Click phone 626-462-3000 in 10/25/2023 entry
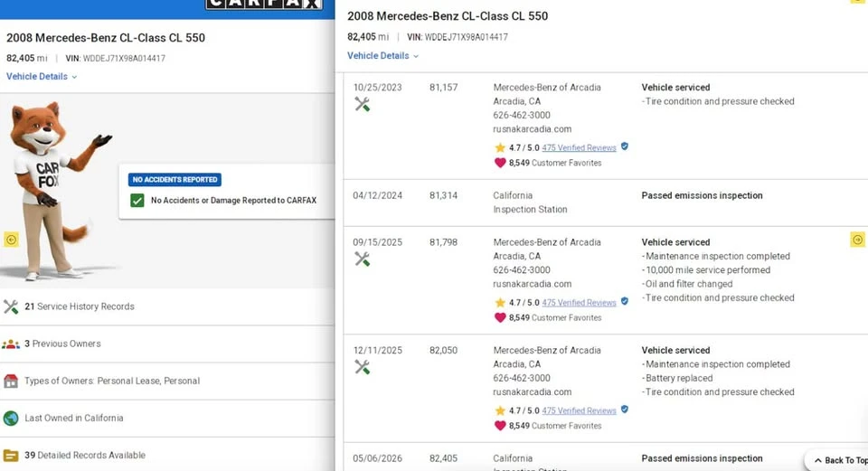The height and width of the screenshot is (471, 868). pos(522,115)
